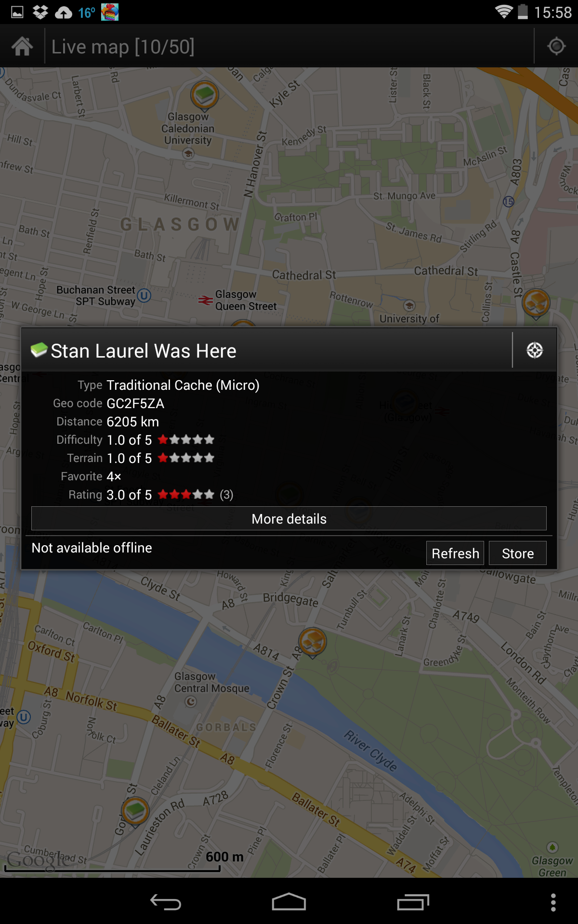Tap the River Clyde label on map
The height and width of the screenshot is (924, 578).
(370, 751)
